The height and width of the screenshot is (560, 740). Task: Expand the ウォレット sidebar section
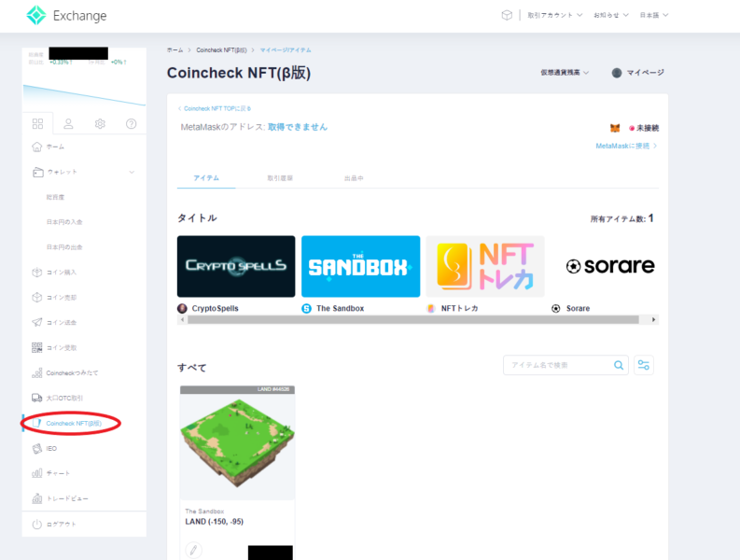coord(84,172)
